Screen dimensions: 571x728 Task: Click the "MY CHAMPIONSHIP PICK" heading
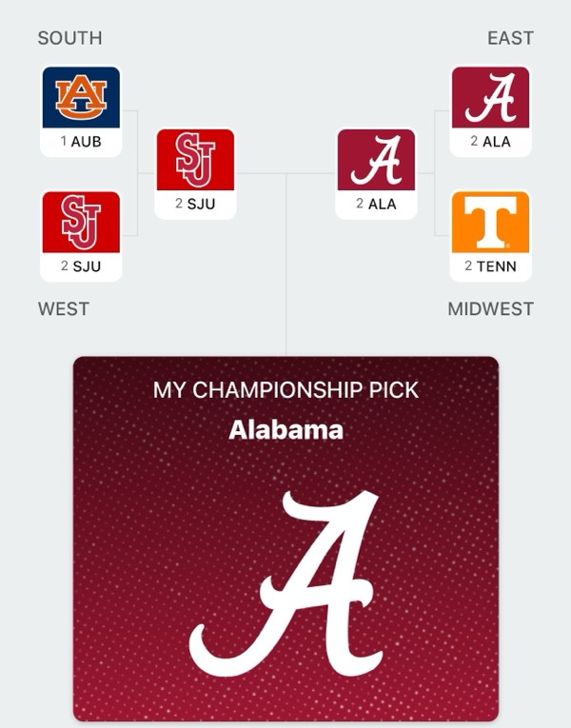click(x=285, y=390)
